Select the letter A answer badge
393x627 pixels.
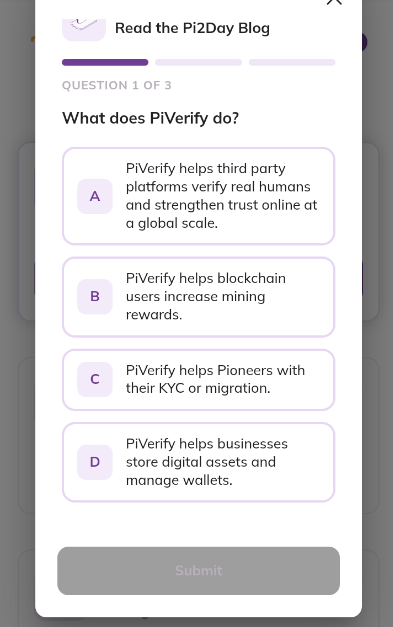tap(95, 196)
